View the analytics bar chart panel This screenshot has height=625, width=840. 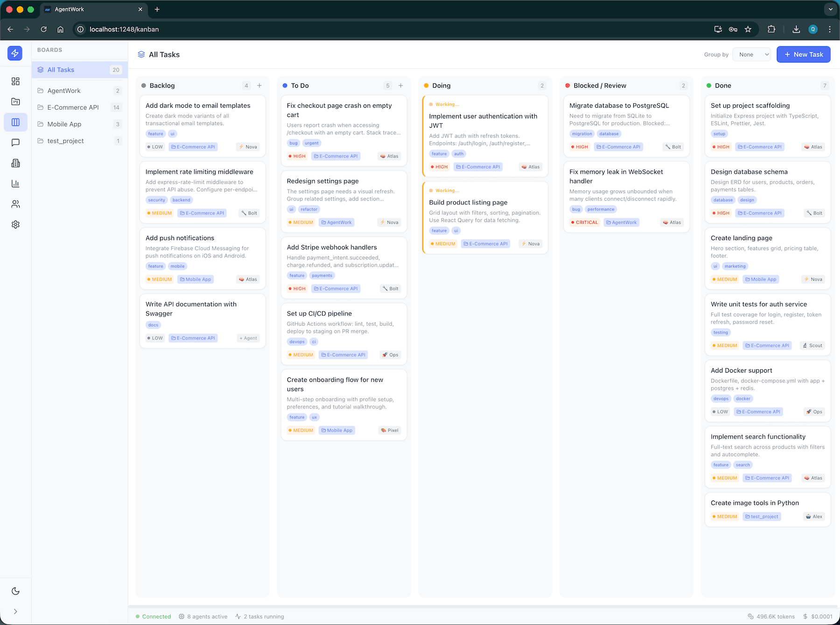(15, 184)
